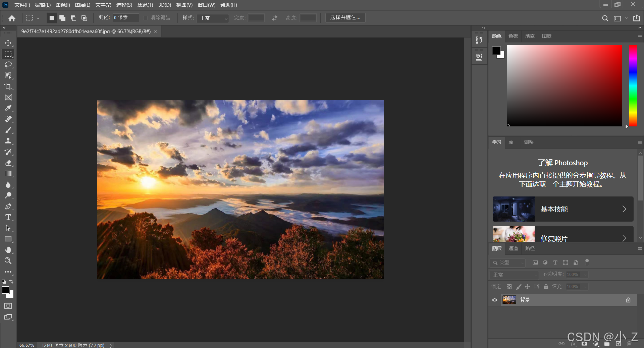Select the Zoom tool
This screenshot has height=348, width=644.
tap(8, 260)
